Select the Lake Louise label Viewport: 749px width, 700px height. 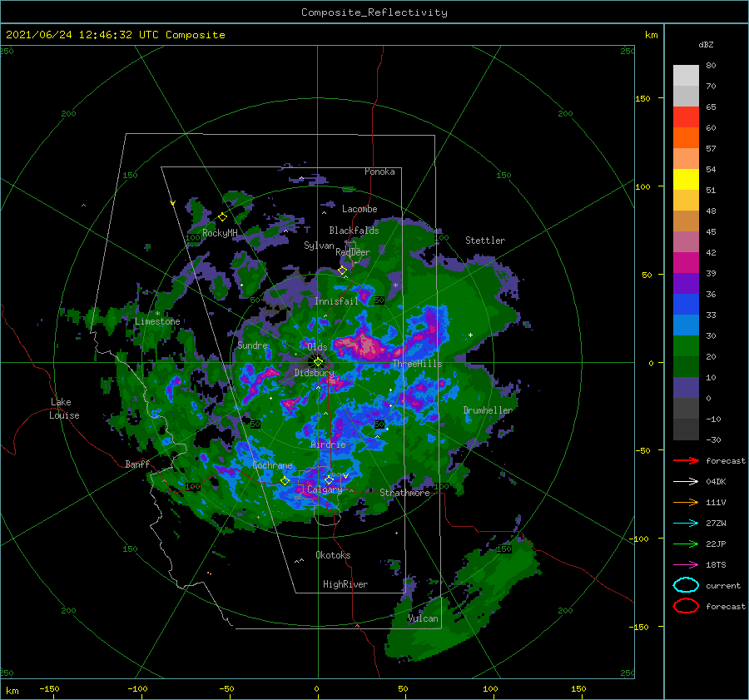point(64,409)
